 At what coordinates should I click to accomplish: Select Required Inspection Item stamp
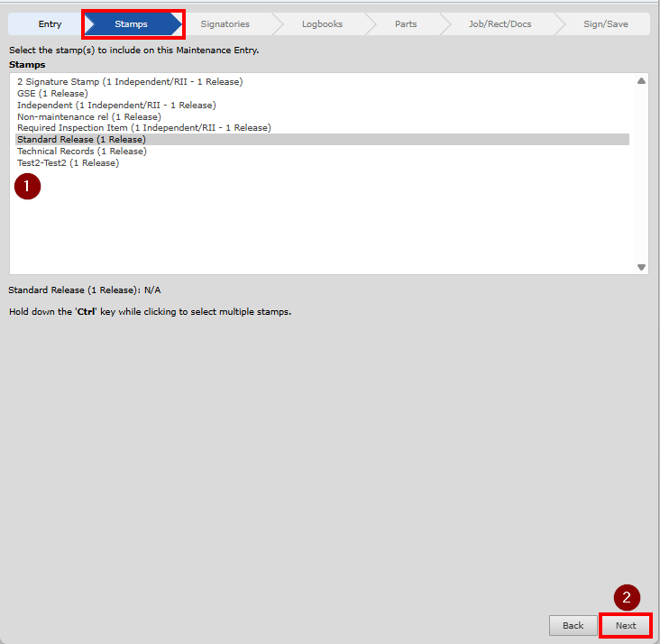tap(143, 128)
